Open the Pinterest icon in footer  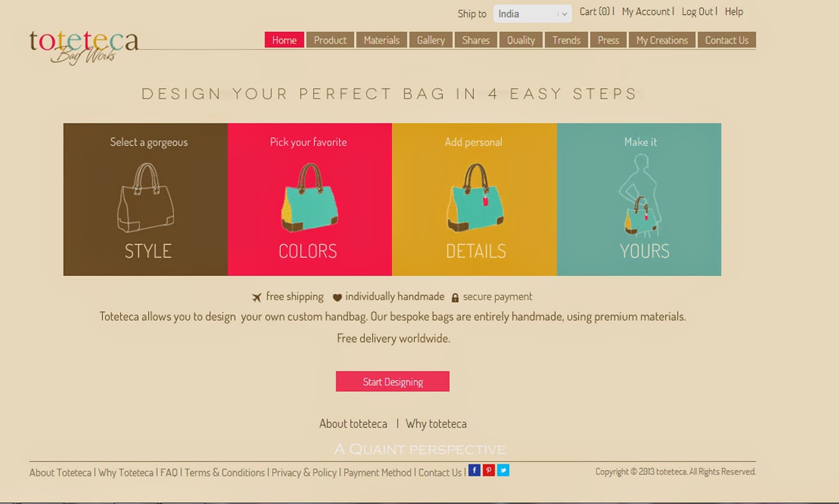pos(489,470)
